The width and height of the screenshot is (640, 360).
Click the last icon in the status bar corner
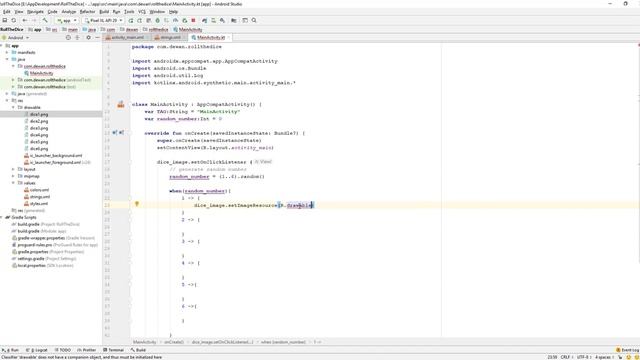pos(636,357)
